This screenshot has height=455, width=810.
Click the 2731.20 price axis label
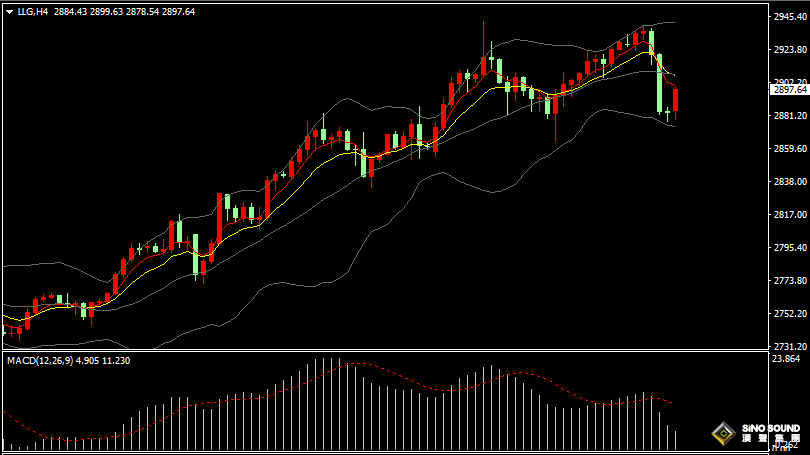[x=790, y=346]
